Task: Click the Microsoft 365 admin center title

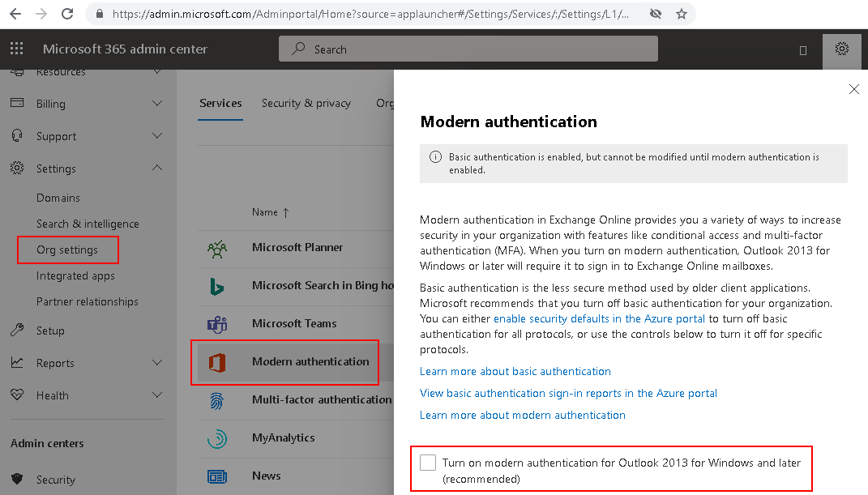Action: click(125, 49)
